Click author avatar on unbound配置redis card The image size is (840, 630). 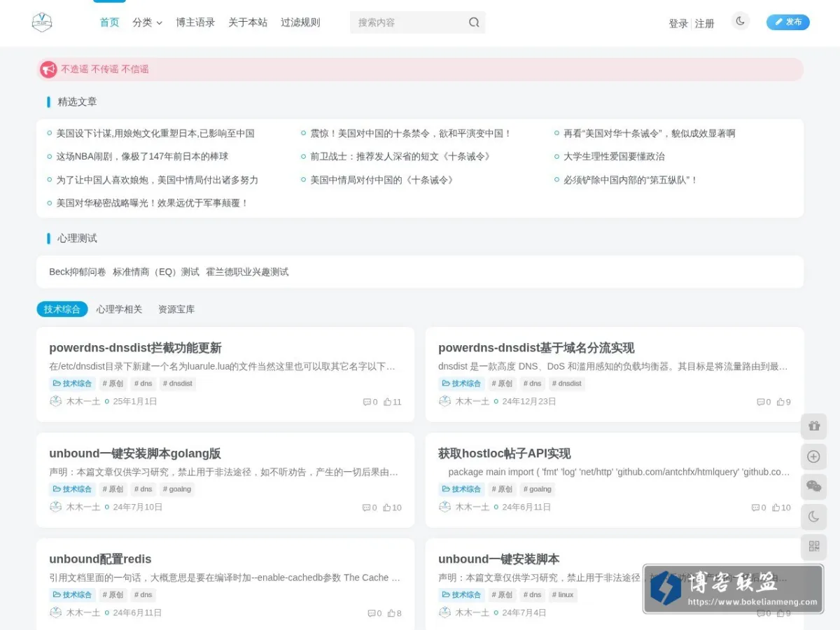(56, 612)
